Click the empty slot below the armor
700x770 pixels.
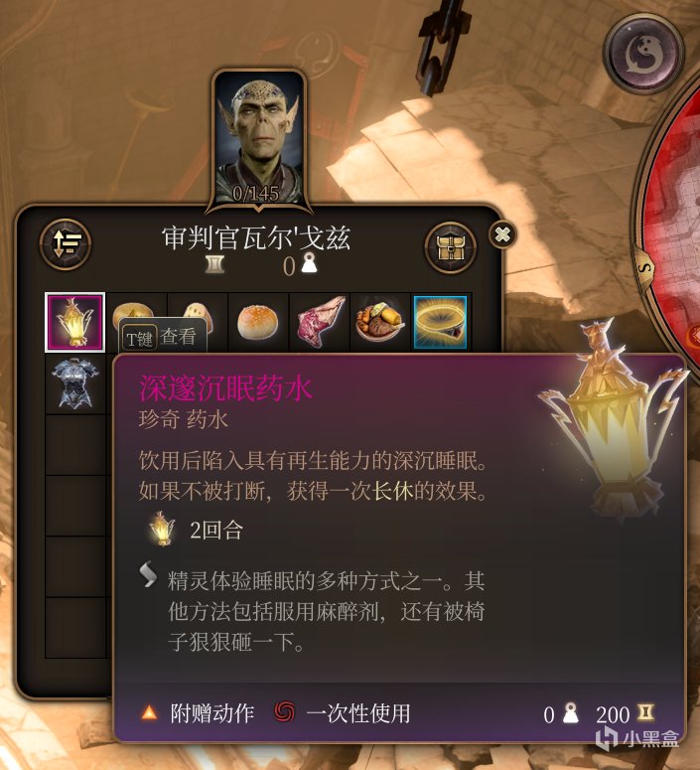point(75,445)
